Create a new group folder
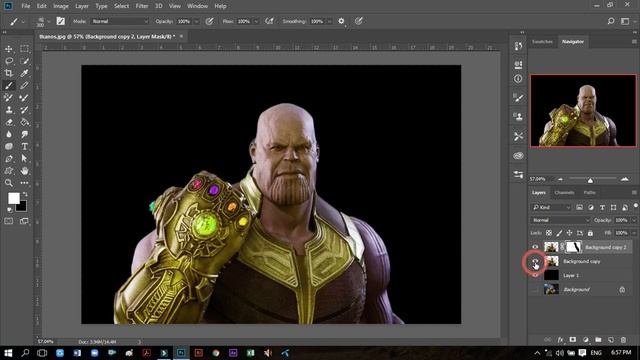Image resolution: width=640 pixels, height=360 pixels. 598,340
